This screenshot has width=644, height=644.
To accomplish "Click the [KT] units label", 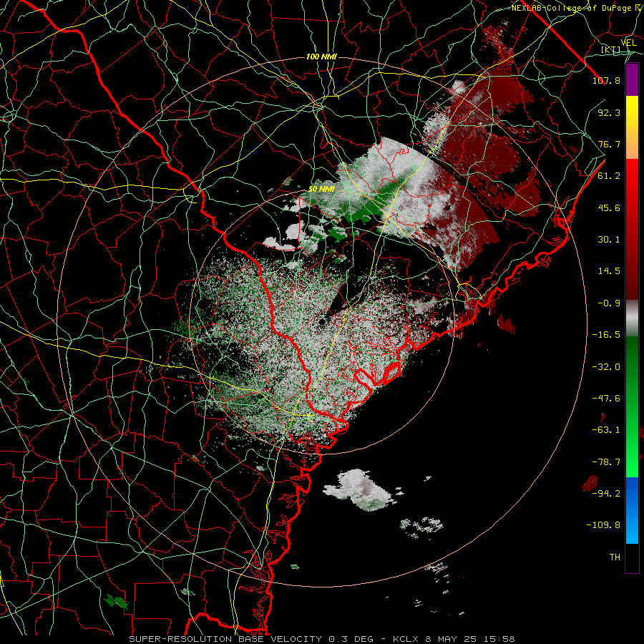I will tap(611, 50).
